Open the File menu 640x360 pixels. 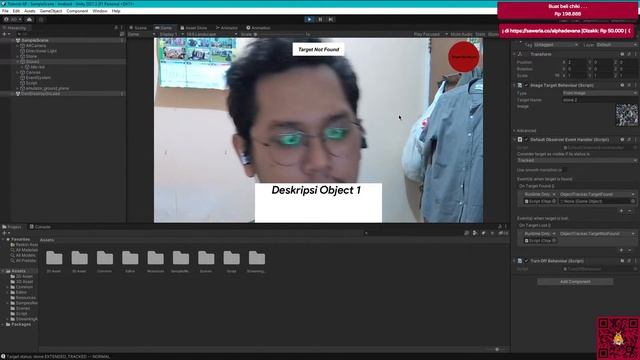5,11
